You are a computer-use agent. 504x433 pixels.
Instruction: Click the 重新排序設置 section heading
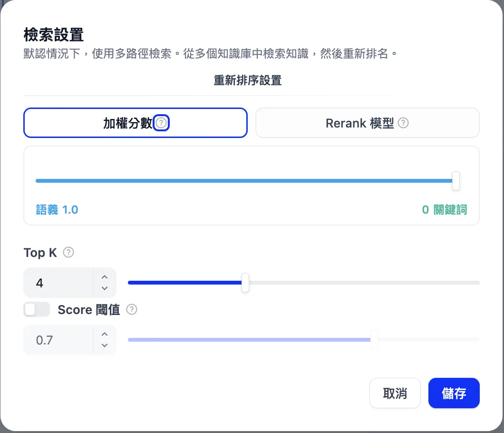(x=248, y=80)
